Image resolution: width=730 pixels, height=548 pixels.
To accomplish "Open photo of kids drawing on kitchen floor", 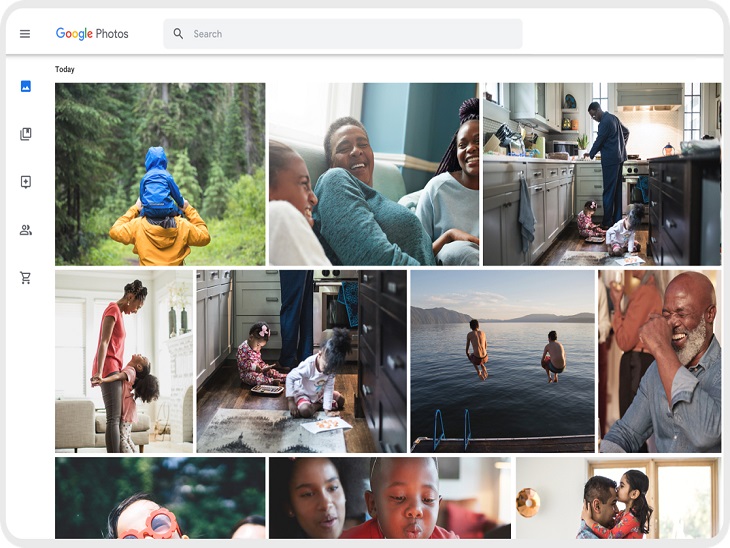I will tap(301, 361).
